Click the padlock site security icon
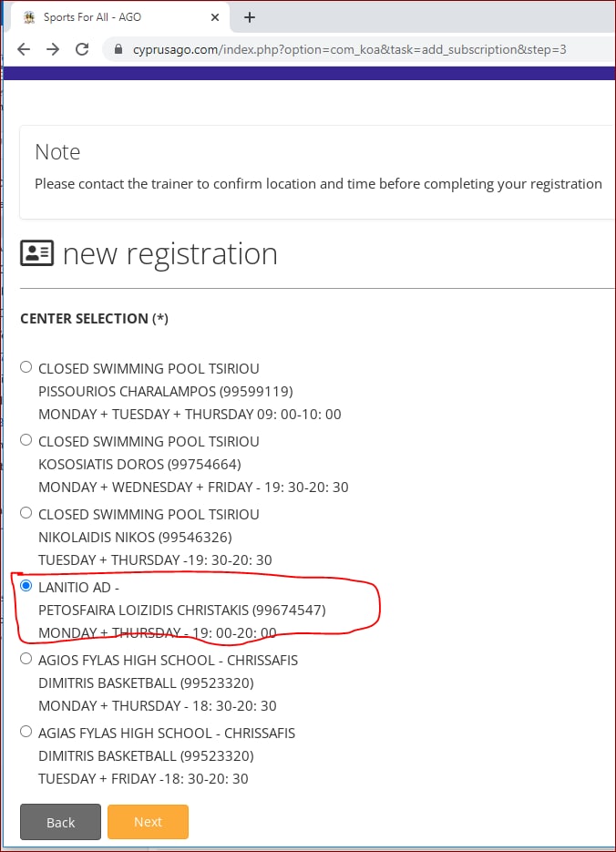 (117, 49)
